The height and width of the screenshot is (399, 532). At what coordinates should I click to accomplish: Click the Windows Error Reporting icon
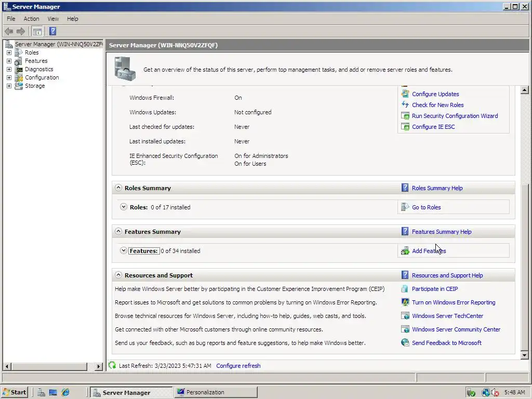point(405,302)
